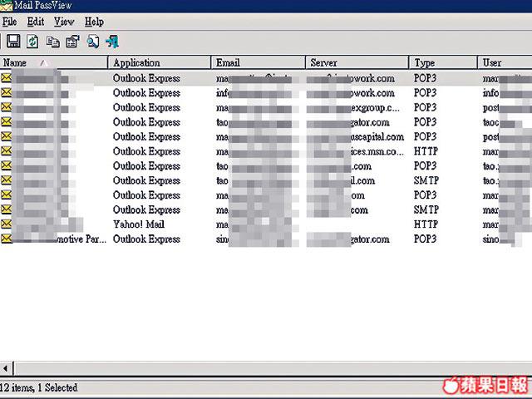Click the 12 items, 1 Selected status text
Screen dimensions: 532x399
click(x=38, y=387)
